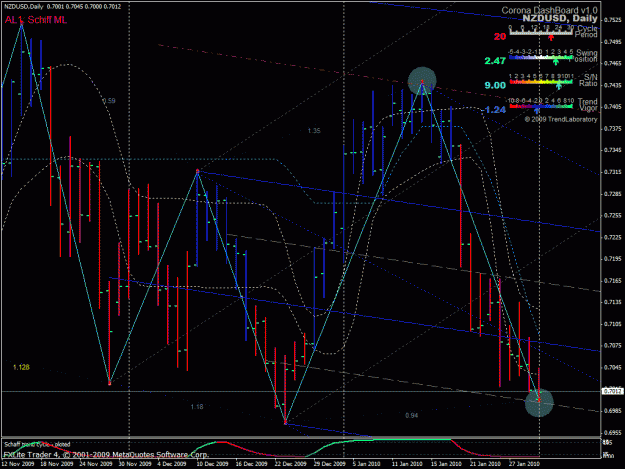Click the highlighted circle at the January high
Image resolution: width=625 pixels, height=469 pixels.
click(422, 81)
